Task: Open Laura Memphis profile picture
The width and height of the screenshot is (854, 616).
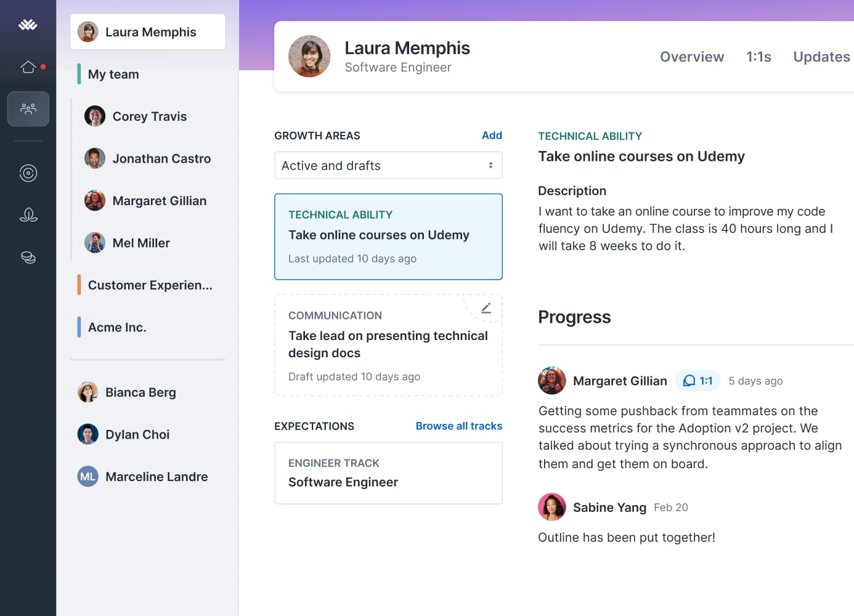Action: click(x=309, y=56)
